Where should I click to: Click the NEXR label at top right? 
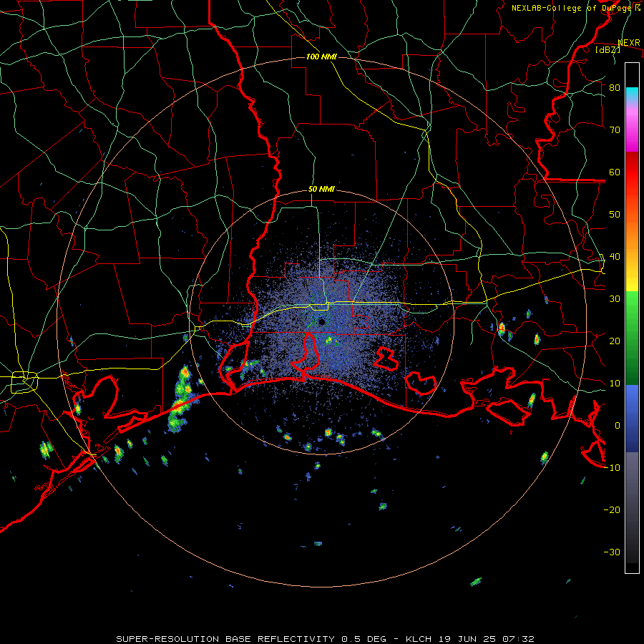629,43
